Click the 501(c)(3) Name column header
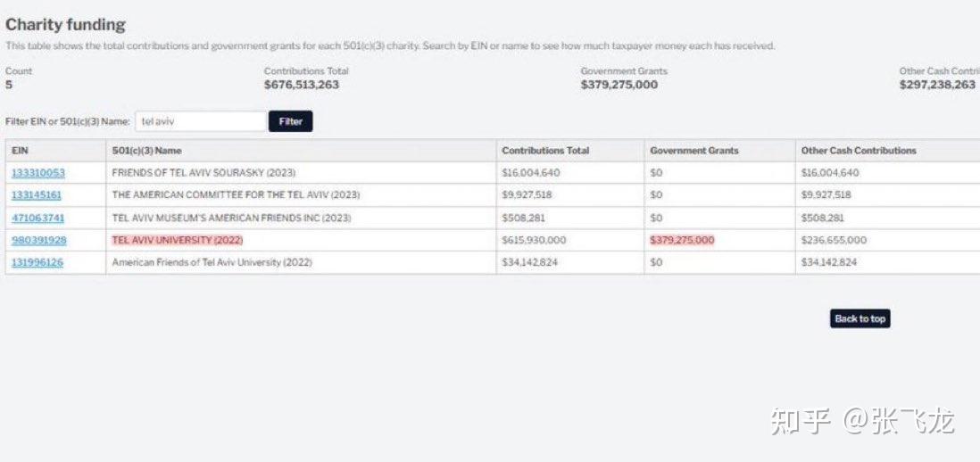 point(147,151)
